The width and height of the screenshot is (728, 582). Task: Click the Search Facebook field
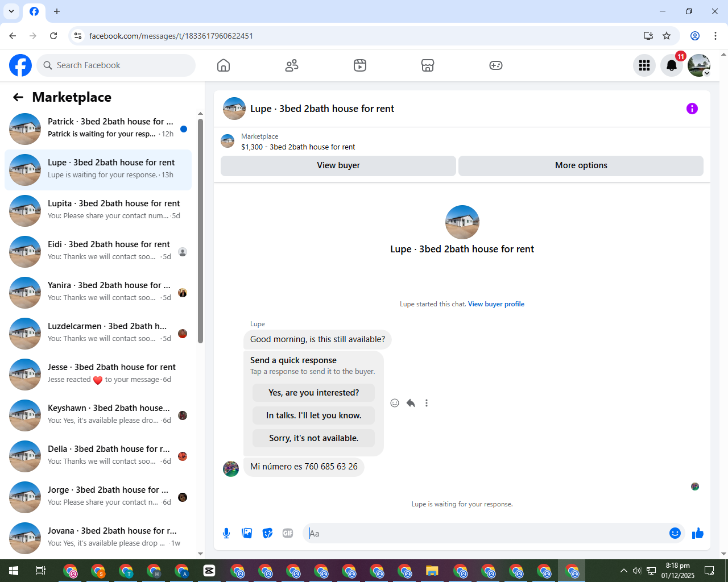[x=116, y=65]
